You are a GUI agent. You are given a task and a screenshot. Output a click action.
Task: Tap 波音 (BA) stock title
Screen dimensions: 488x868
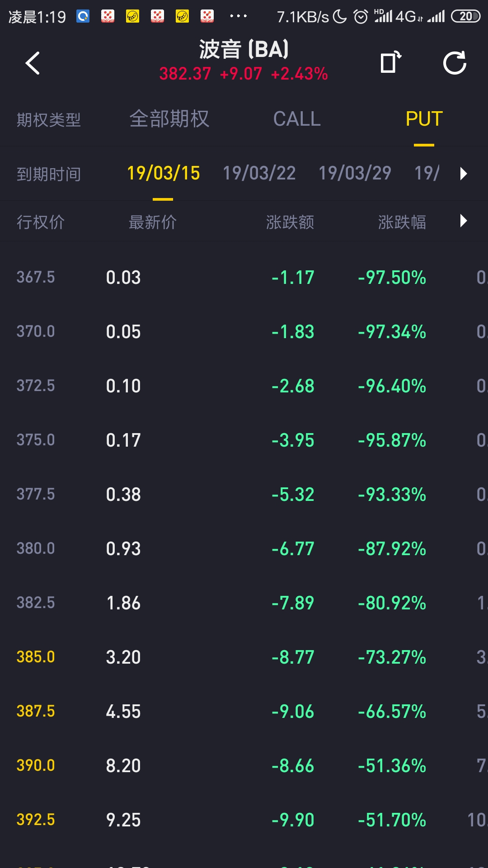pos(244,49)
